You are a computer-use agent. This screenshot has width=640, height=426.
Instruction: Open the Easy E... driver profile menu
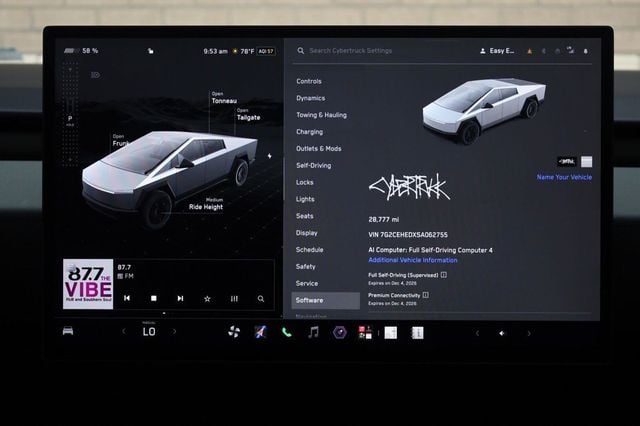pyautogui.click(x=497, y=51)
